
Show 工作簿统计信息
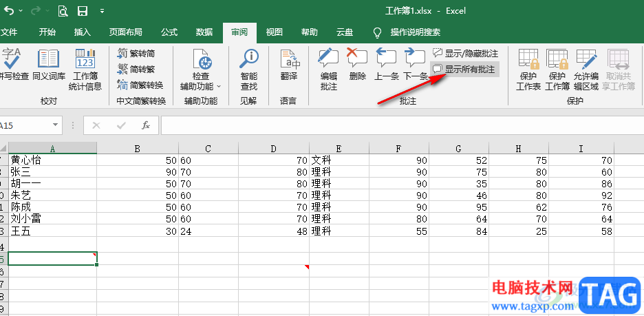(85, 70)
